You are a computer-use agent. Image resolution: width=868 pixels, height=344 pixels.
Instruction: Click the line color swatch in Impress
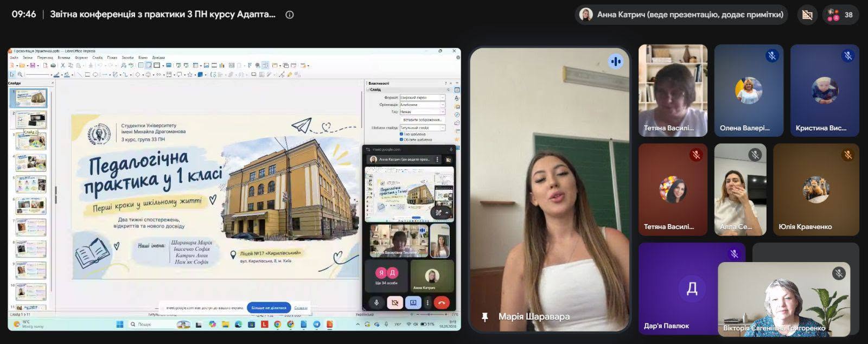[x=57, y=74]
